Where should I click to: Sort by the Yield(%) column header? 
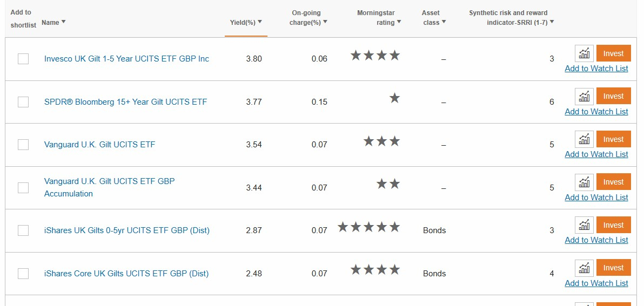(246, 22)
